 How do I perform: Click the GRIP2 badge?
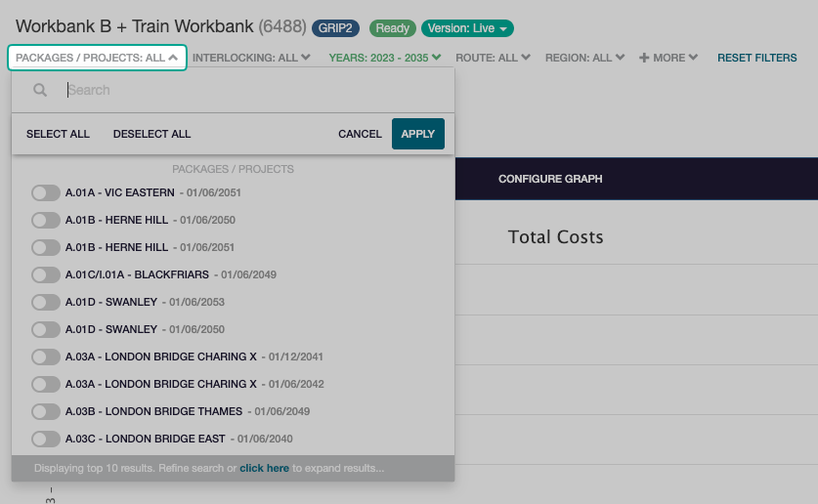[335, 28]
